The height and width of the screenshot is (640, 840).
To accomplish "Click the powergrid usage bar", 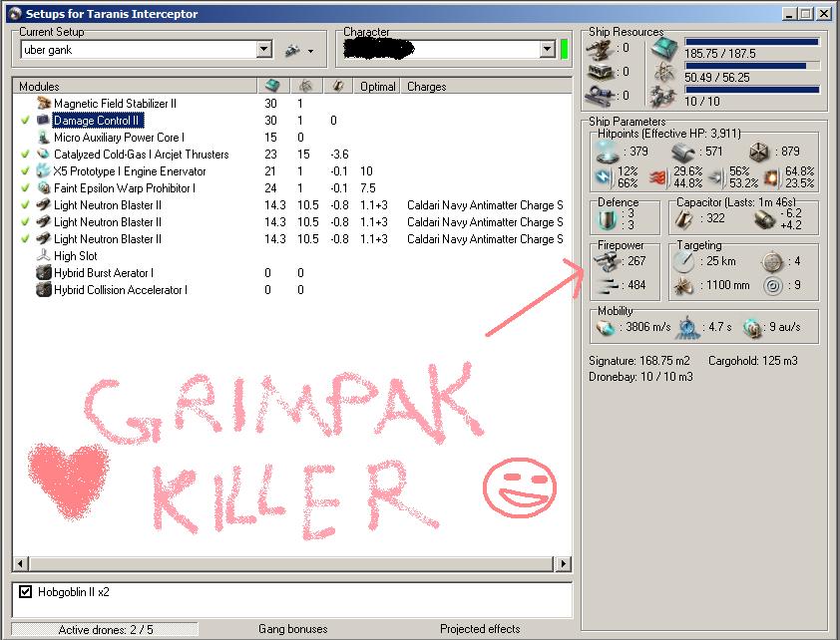I will [751, 66].
